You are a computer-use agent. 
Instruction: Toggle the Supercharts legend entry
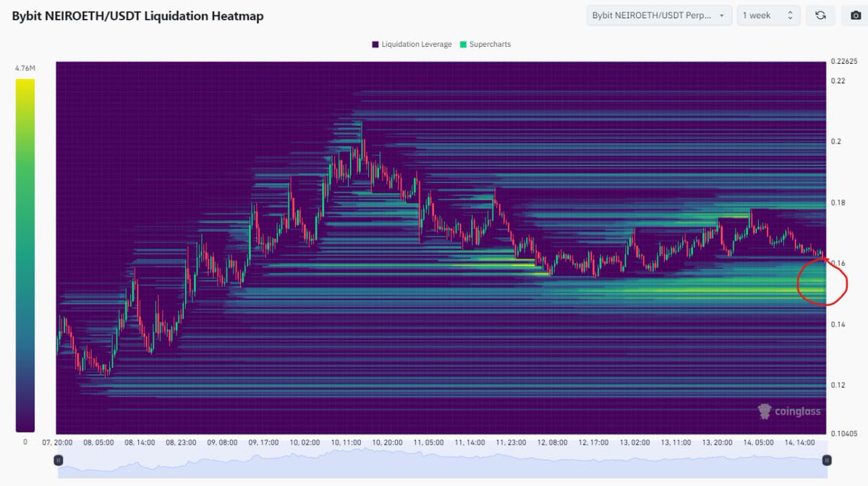pos(485,44)
